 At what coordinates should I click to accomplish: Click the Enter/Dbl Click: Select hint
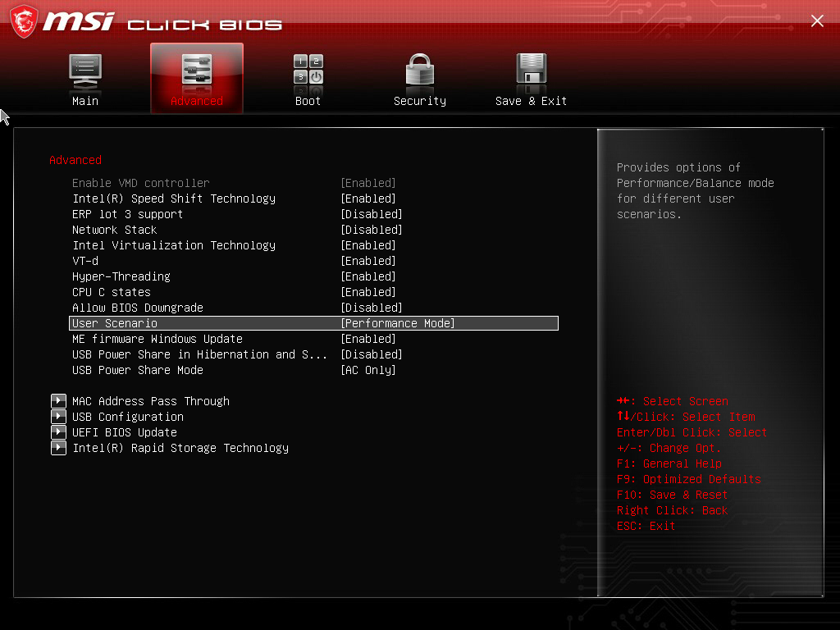(x=692, y=432)
